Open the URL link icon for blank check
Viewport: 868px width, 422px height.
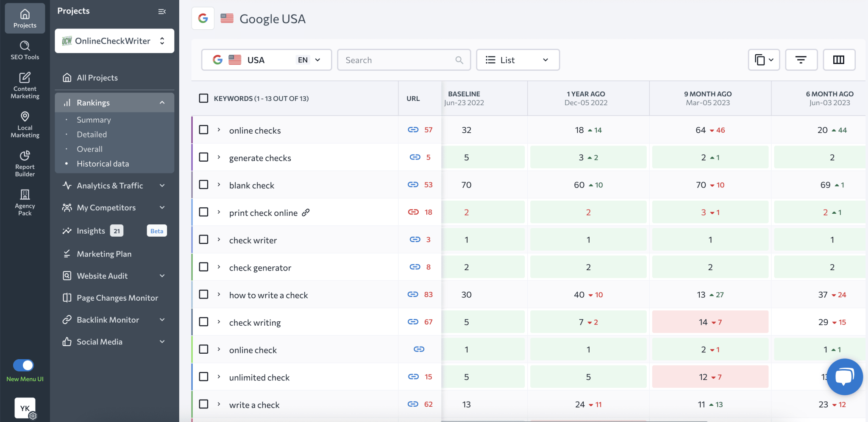point(414,184)
